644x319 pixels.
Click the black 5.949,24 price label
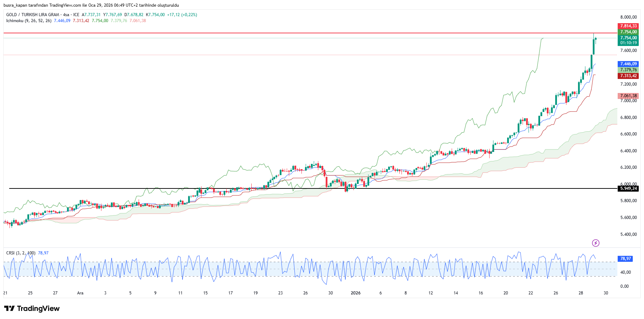pyautogui.click(x=628, y=188)
